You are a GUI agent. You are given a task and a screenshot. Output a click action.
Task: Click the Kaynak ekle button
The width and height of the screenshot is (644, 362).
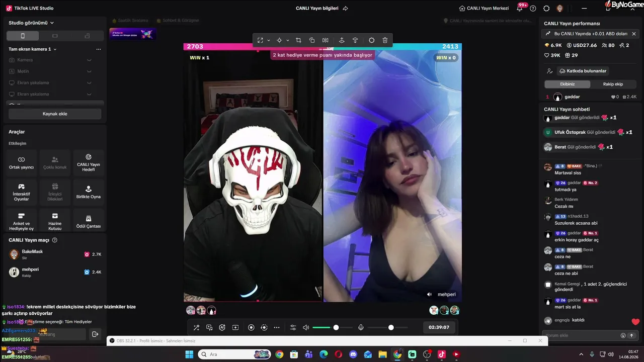click(55, 114)
